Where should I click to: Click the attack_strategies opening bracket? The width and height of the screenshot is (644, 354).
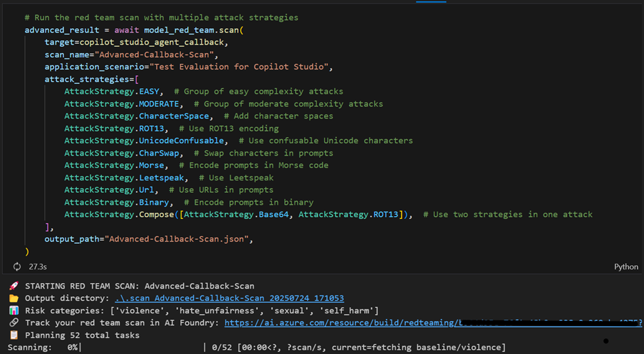click(x=136, y=79)
